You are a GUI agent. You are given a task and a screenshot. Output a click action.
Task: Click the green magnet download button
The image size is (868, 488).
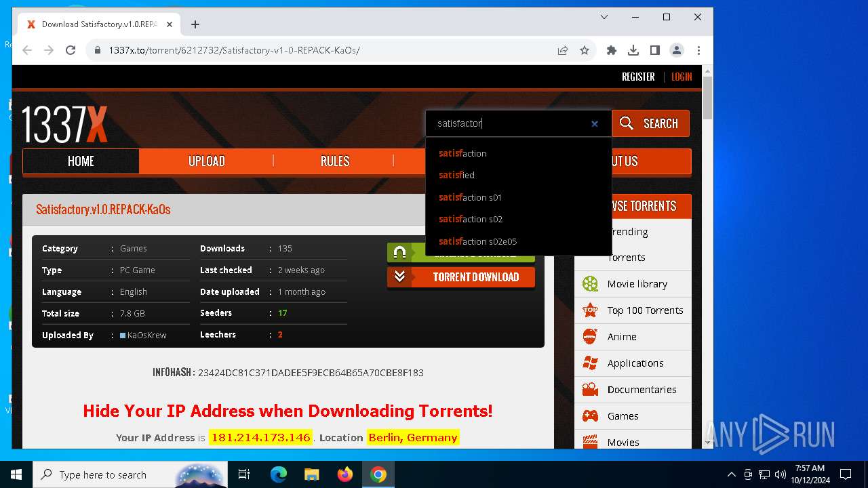coord(461,253)
